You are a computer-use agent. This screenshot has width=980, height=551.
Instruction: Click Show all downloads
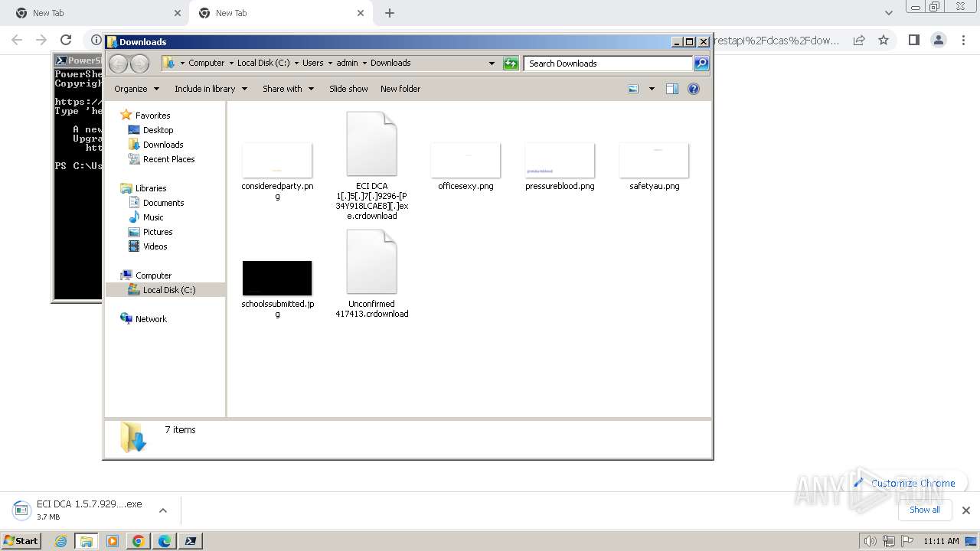[924, 510]
